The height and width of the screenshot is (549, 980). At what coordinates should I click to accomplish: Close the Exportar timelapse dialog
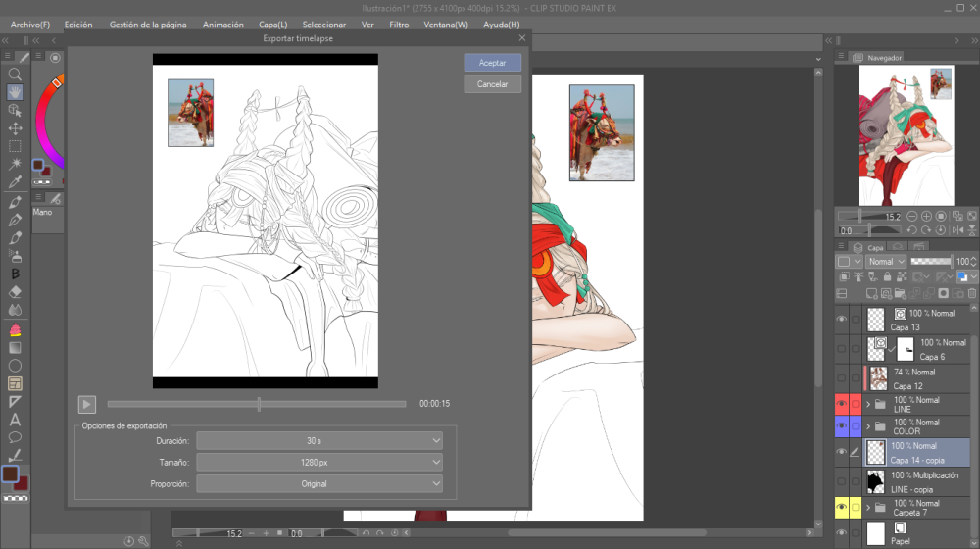(522, 38)
